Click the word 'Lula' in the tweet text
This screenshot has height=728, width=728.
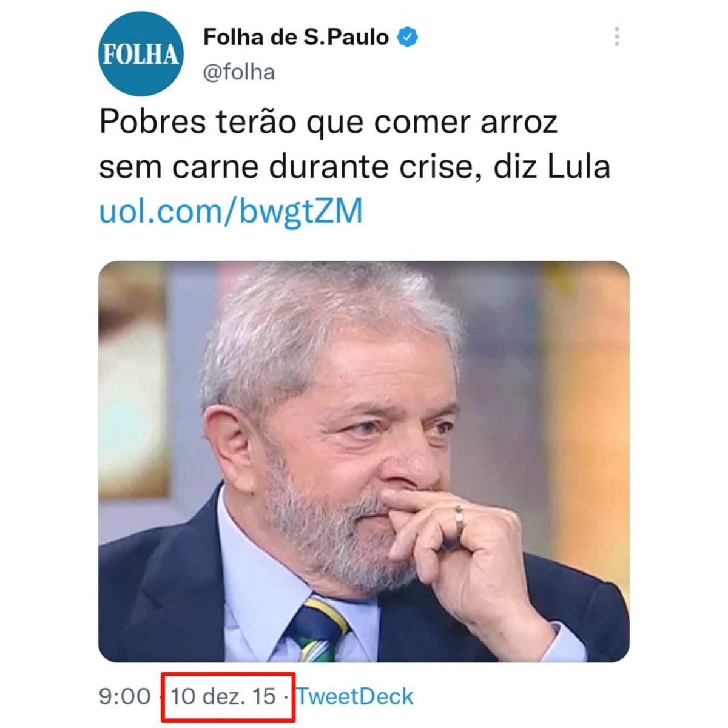[579, 167]
